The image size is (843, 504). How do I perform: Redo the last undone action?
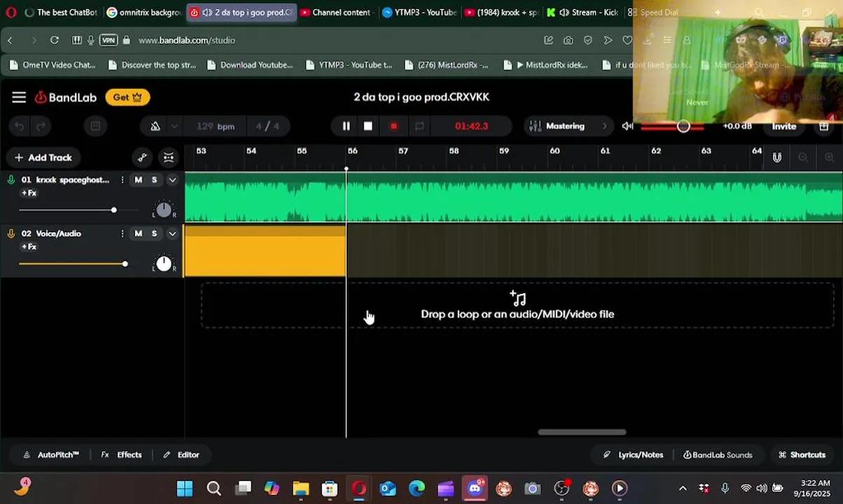click(x=41, y=126)
